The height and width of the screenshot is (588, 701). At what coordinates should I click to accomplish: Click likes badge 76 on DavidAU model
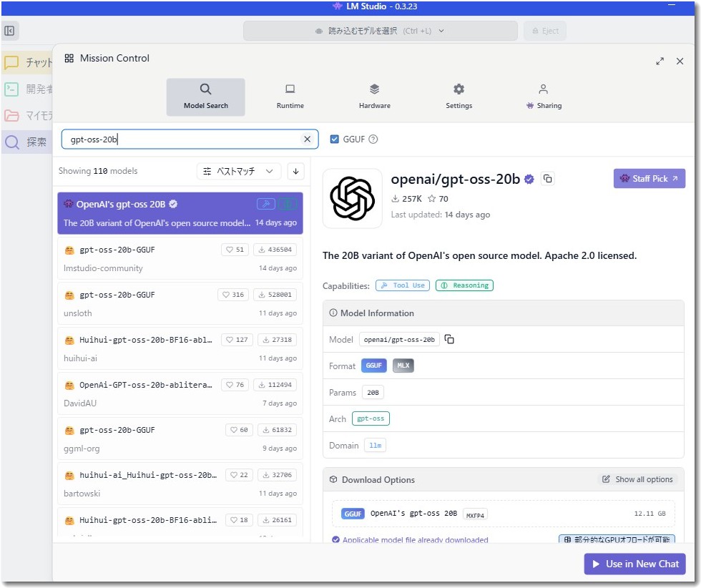[x=235, y=385]
